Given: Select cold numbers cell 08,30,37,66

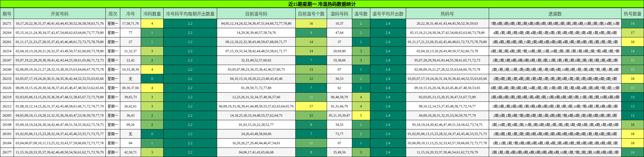Looking at the screenshot, I should click(130, 88).
